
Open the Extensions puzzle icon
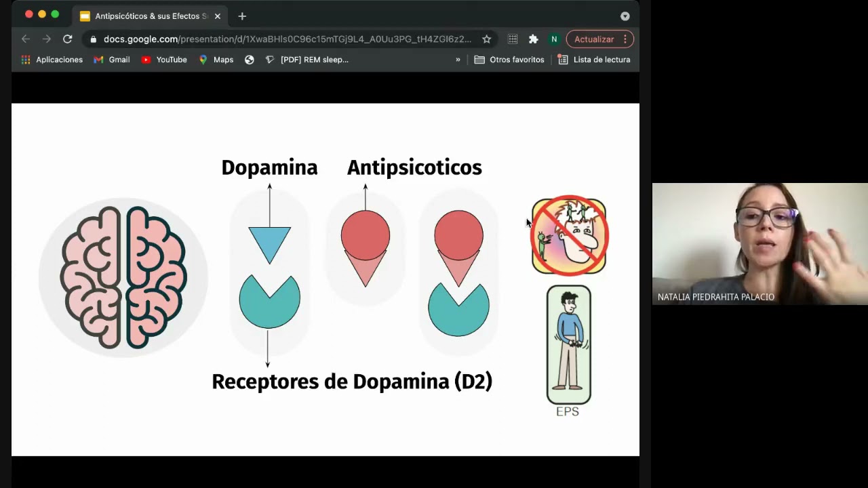[533, 39]
